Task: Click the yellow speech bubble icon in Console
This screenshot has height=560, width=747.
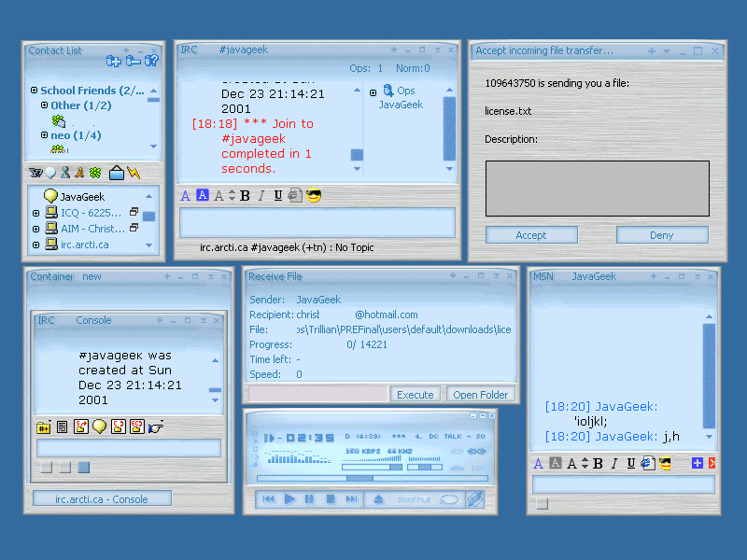Action: [x=99, y=427]
